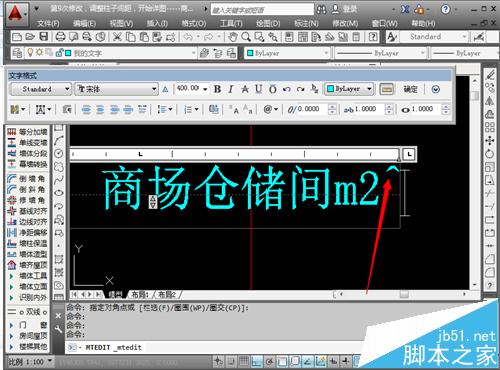Open the line spacing dropdown
Screen dimensions: 500x370
point(165,109)
